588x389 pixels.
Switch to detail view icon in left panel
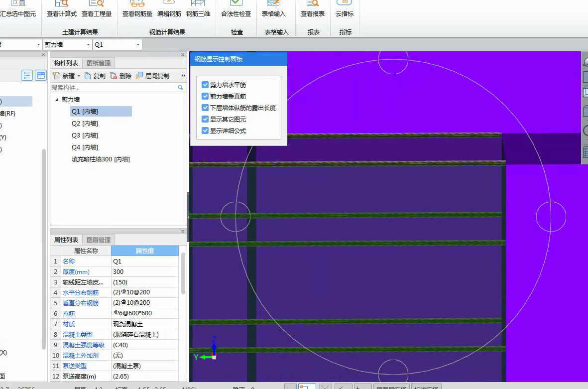coord(40,75)
